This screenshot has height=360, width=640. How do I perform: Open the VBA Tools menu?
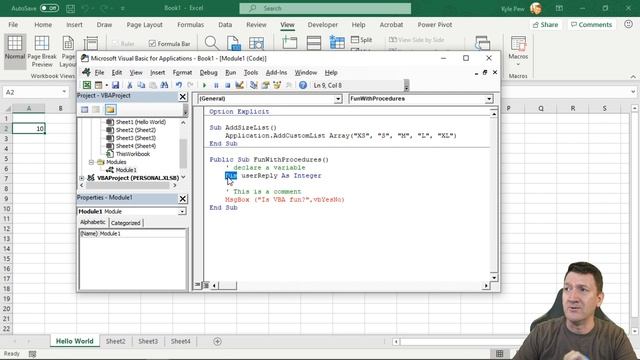(251, 72)
